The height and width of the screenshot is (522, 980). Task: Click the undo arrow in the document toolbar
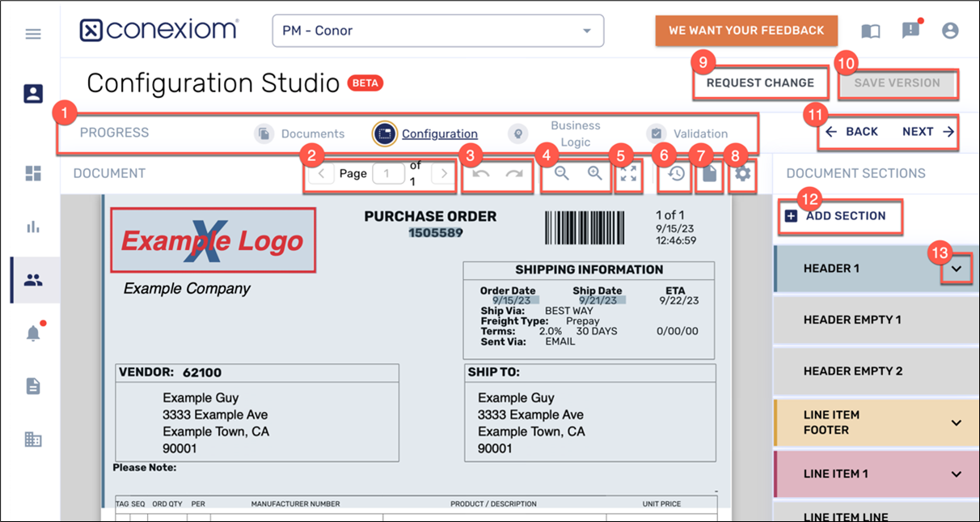pos(482,174)
